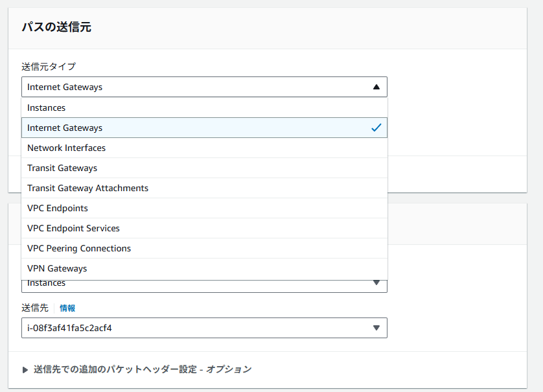The image size is (543, 392).
Task: Open destination dropdown showing i-08f3af41fa5c2acf4
Action: [204, 328]
